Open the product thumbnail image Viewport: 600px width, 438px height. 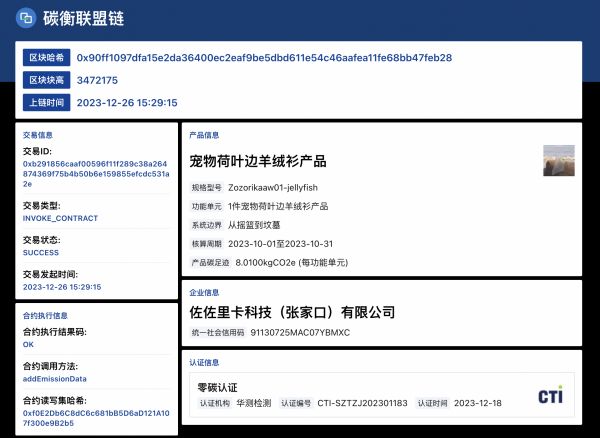(x=559, y=160)
